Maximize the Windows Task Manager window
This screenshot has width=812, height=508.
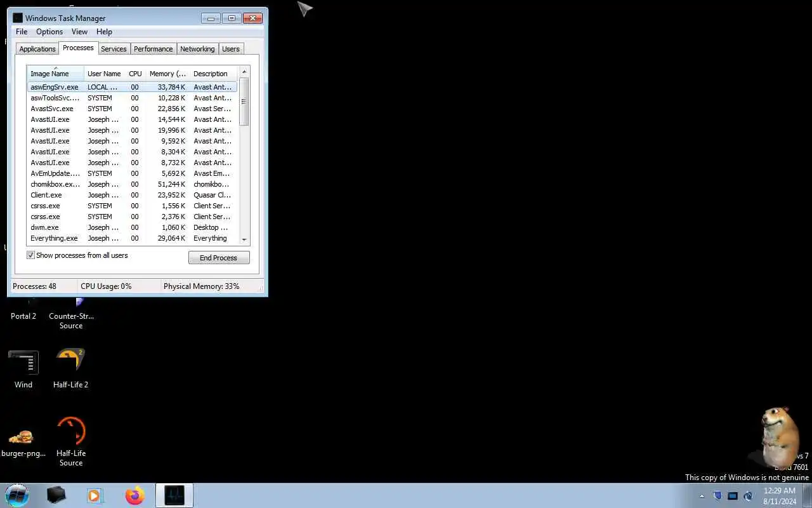tap(232, 18)
